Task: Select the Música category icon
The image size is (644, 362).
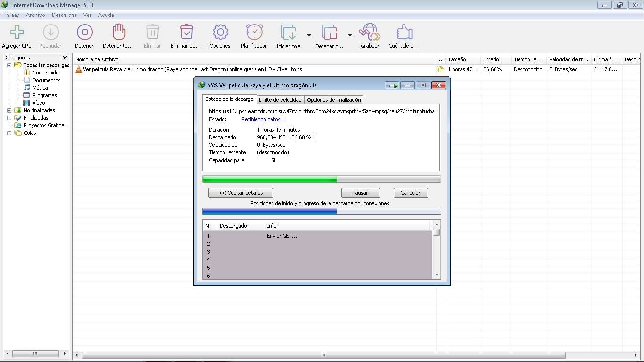Action: tap(27, 88)
